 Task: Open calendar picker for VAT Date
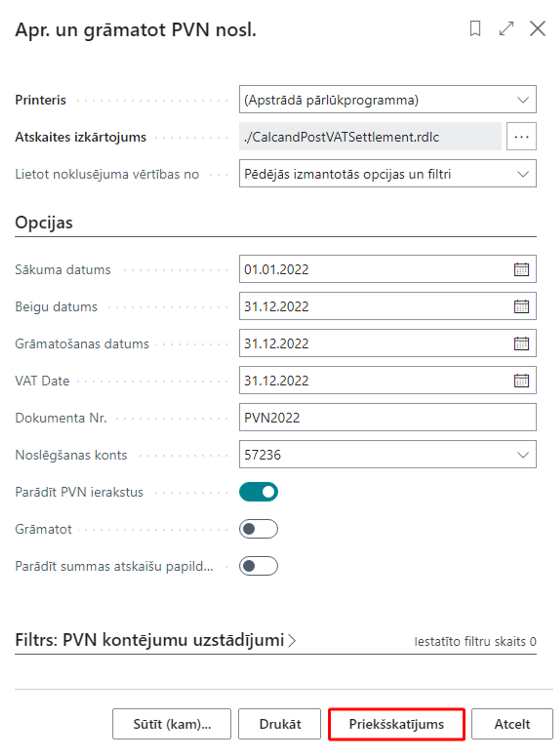521,381
